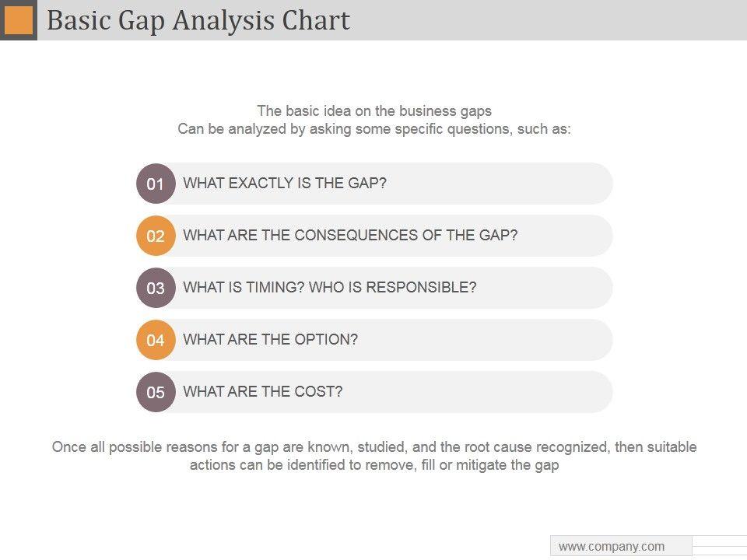Click "What is timing? Who is responsible?"
This screenshot has height=560, width=747.
point(329,287)
